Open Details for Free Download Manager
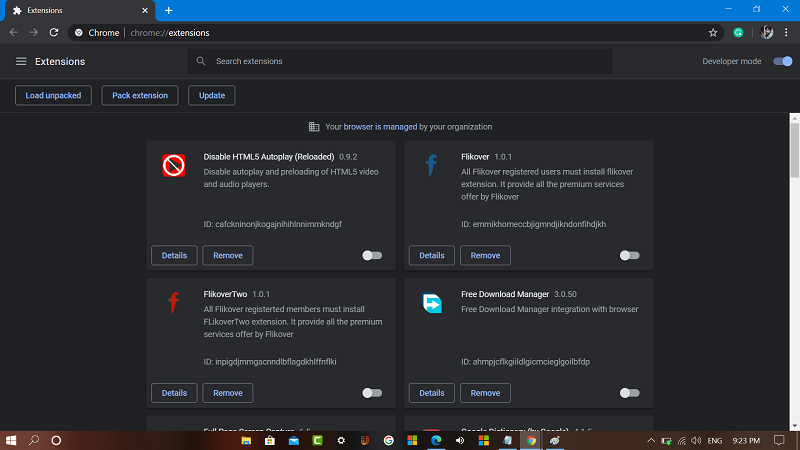Screen dimensions: 800x450 point(432,393)
